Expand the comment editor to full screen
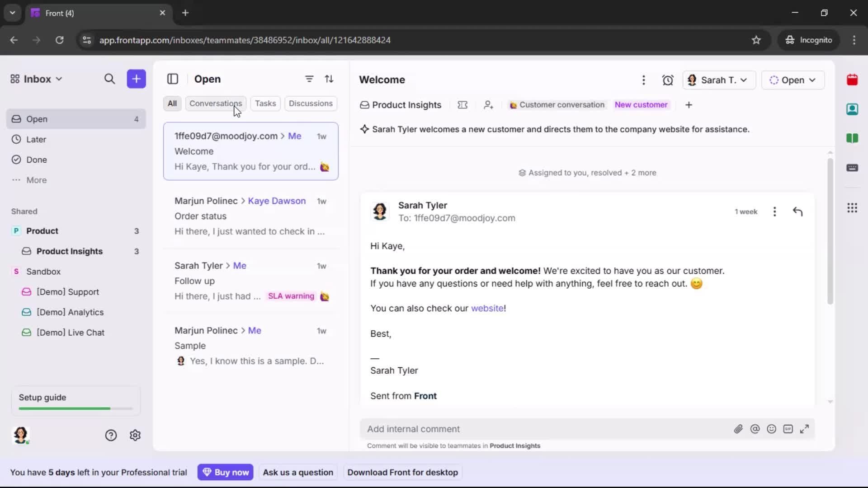868x488 pixels. (805, 429)
